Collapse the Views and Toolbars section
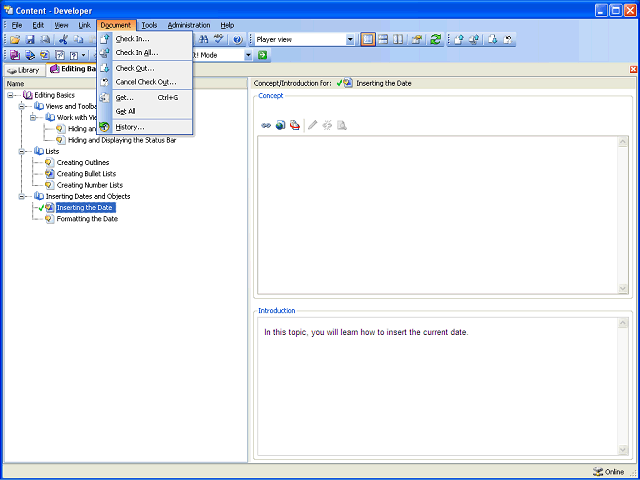Image resolution: width=640 pixels, height=480 pixels. point(22,107)
